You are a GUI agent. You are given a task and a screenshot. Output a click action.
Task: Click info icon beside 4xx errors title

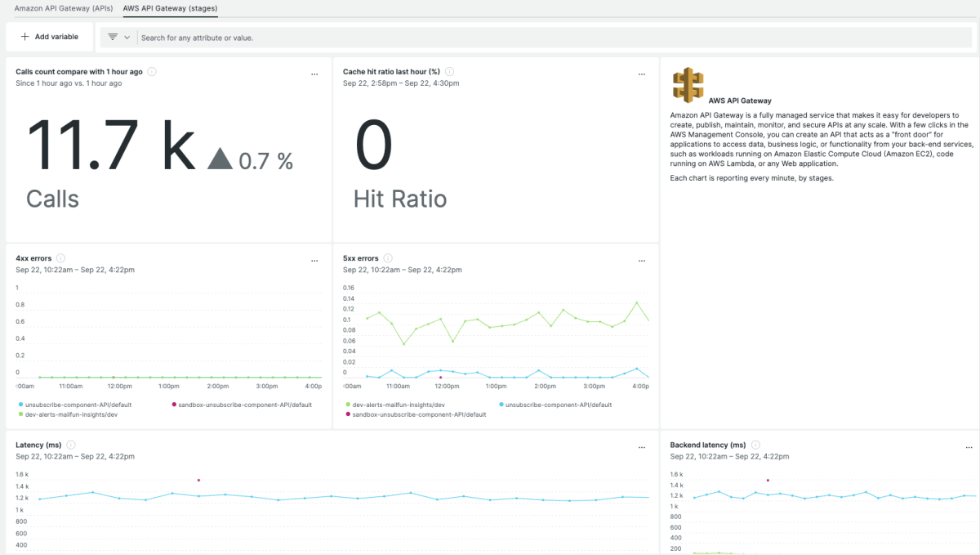coord(61,258)
